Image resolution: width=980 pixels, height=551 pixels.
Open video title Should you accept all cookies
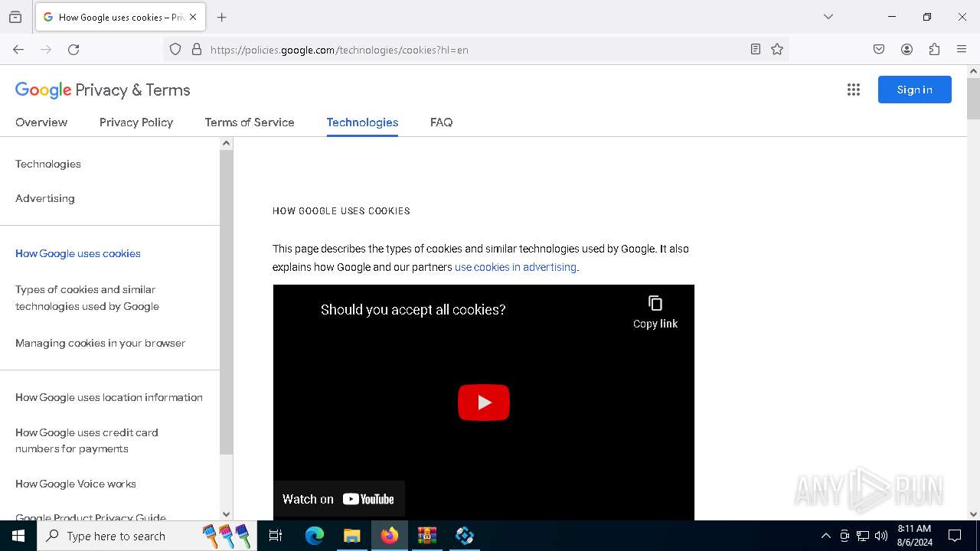pos(413,310)
